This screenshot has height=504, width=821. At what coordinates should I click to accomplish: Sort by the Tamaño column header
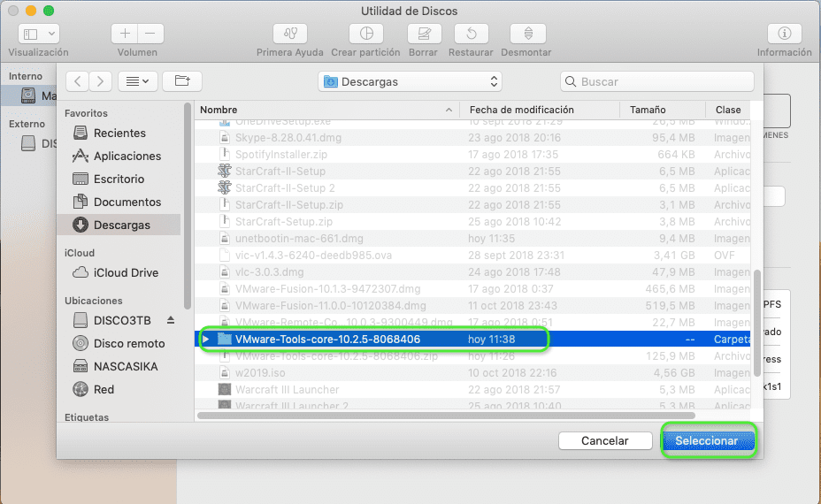[663, 110]
